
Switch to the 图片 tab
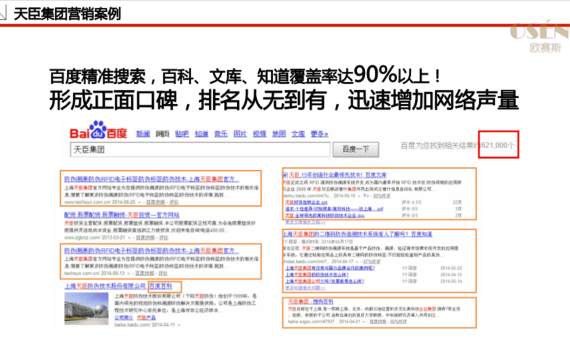[x=240, y=134]
